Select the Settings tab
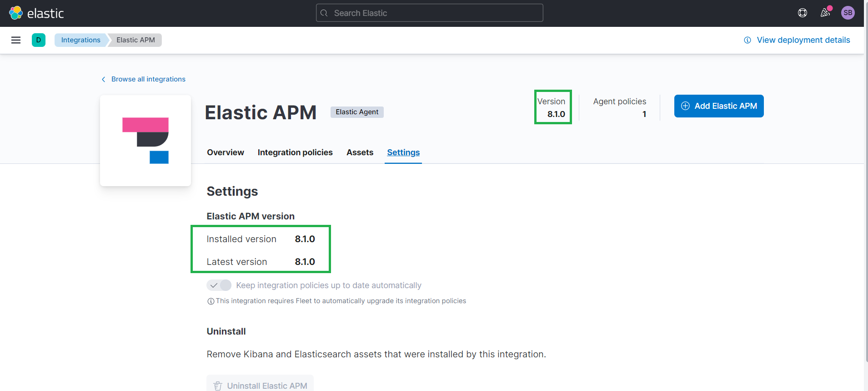The width and height of the screenshot is (868, 391). (x=403, y=152)
